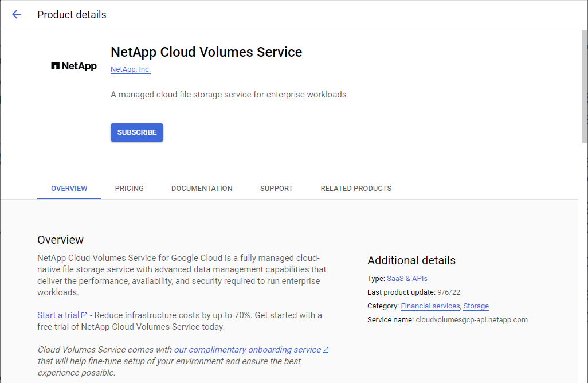Viewport: 588px width, 383px height.
Task: Open the NetApp, Inc. publisher link
Action: click(131, 69)
